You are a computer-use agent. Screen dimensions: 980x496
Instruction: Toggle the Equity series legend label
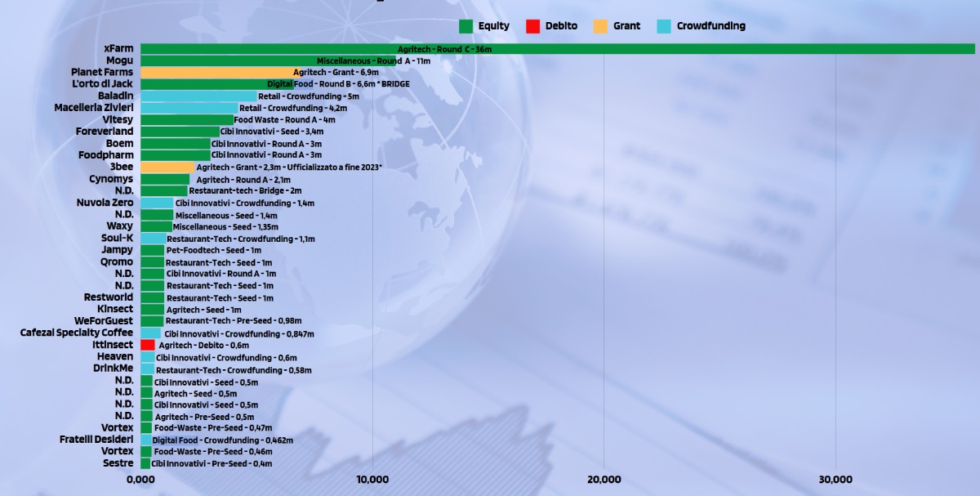coord(493,26)
